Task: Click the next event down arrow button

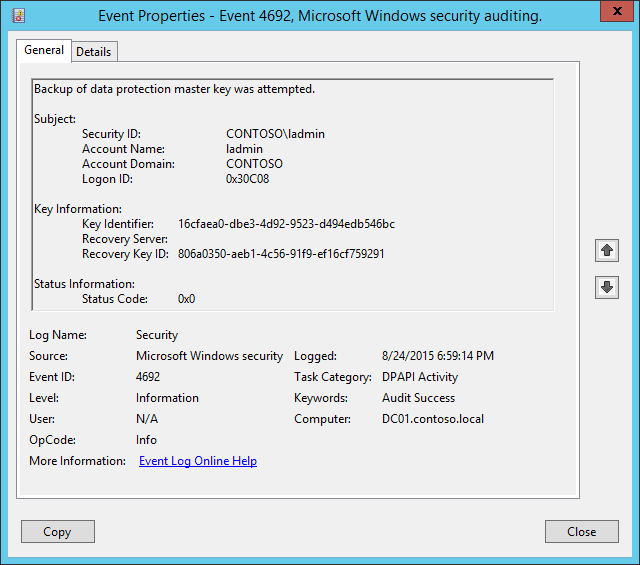Action: point(606,287)
